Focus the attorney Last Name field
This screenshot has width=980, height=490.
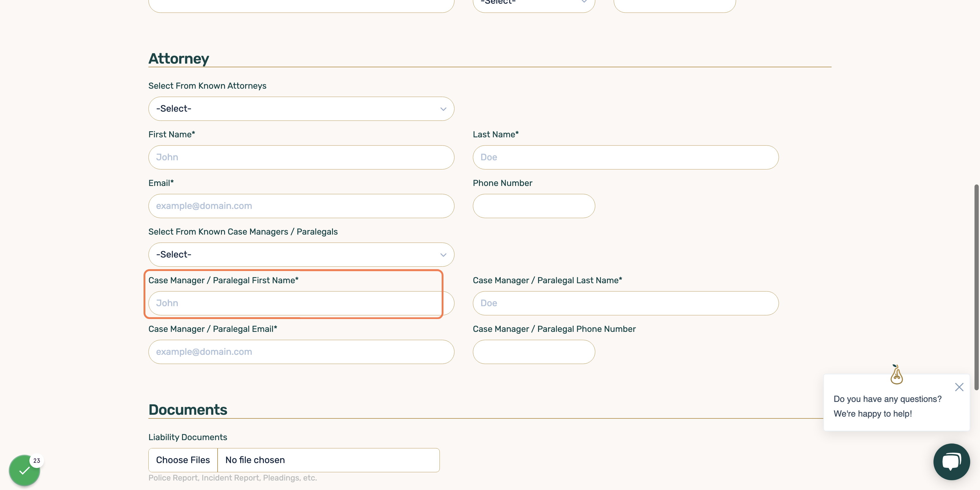pyautogui.click(x=626, y=157)
